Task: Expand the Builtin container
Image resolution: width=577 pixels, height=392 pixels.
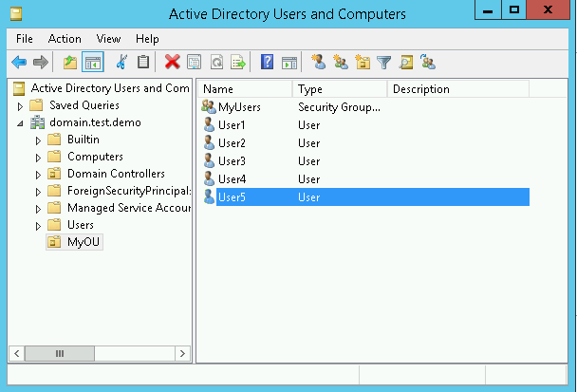Action: [x=38, y=141]
